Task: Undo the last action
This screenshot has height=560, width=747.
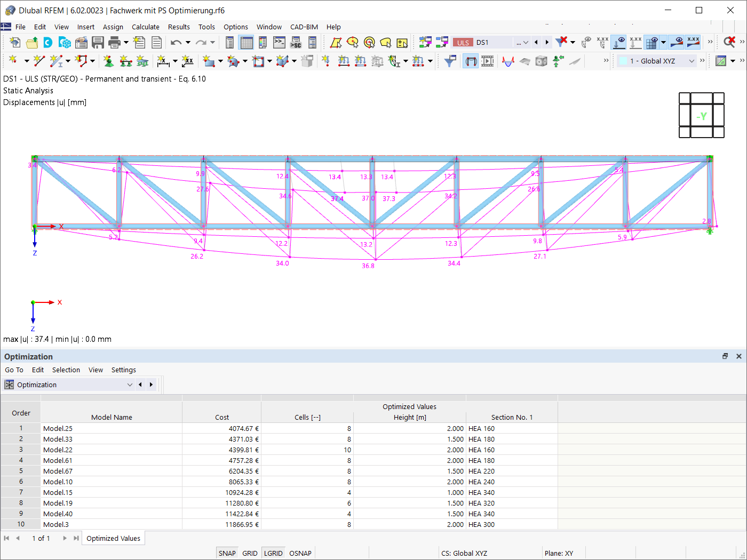Action: click(176, 43)
